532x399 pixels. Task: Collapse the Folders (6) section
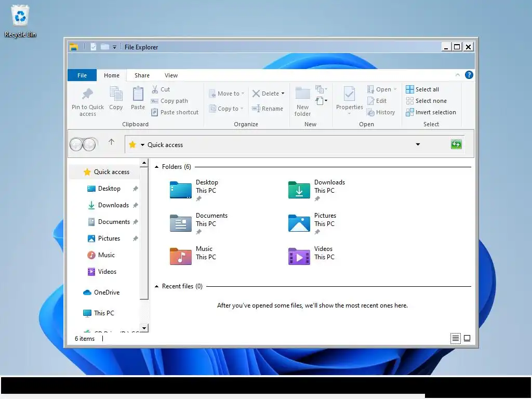coord(156,167)
